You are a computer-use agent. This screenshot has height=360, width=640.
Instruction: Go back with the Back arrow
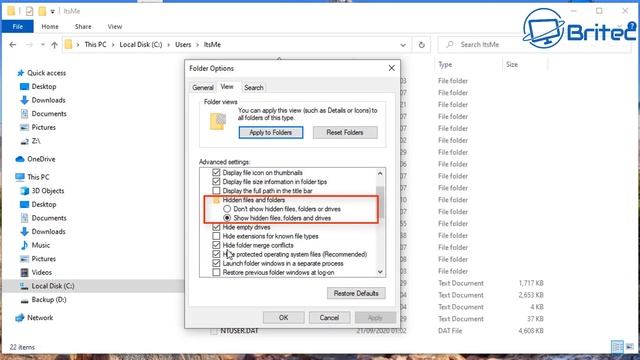[13, 44]
